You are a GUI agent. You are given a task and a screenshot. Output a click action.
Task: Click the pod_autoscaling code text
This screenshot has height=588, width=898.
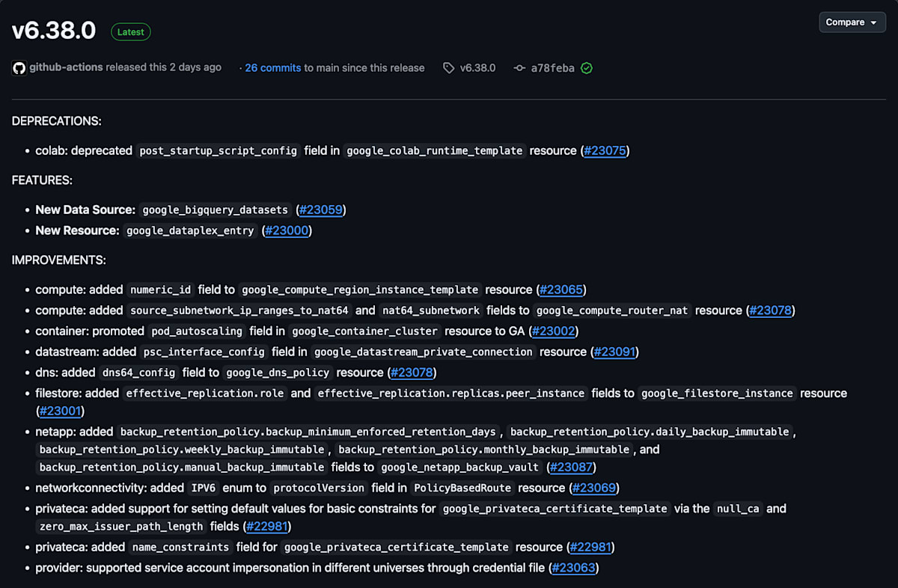point(197,331)
